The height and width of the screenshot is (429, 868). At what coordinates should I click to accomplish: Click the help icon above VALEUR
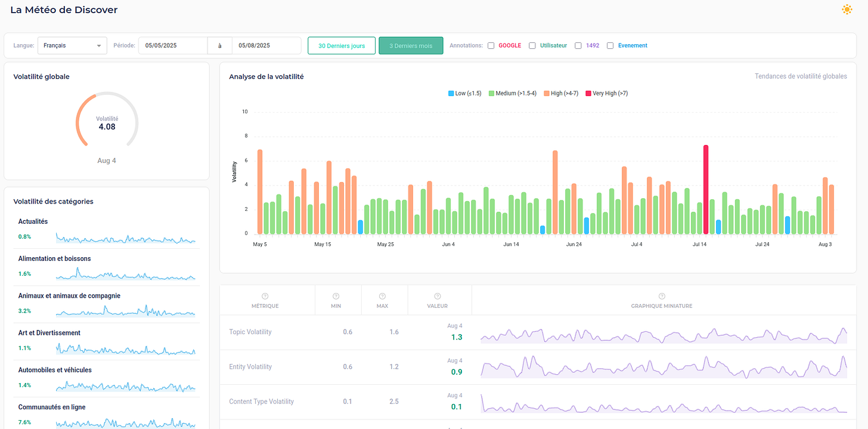(x=438, y=296)
